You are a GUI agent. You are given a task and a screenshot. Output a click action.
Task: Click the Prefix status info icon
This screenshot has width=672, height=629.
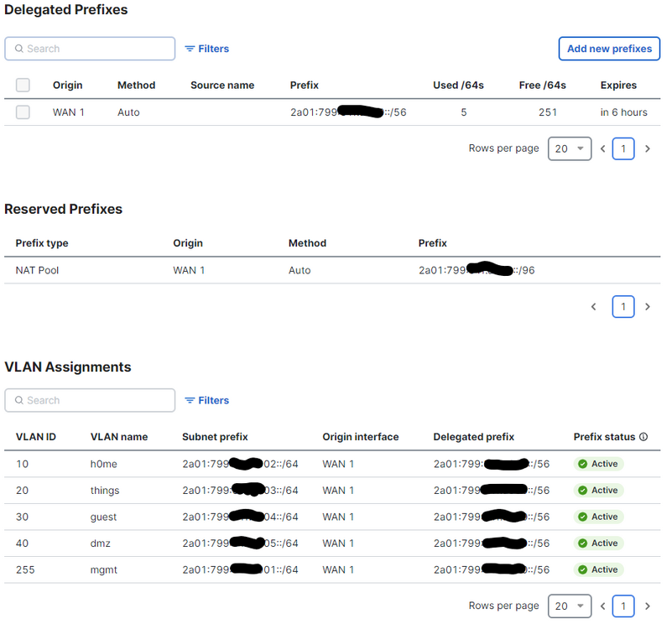point(643,437)
